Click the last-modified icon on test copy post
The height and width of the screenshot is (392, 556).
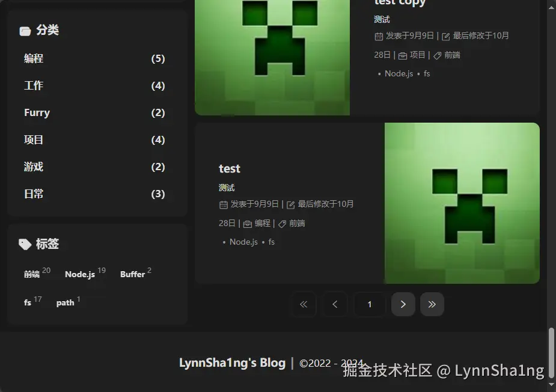[445, 35]
